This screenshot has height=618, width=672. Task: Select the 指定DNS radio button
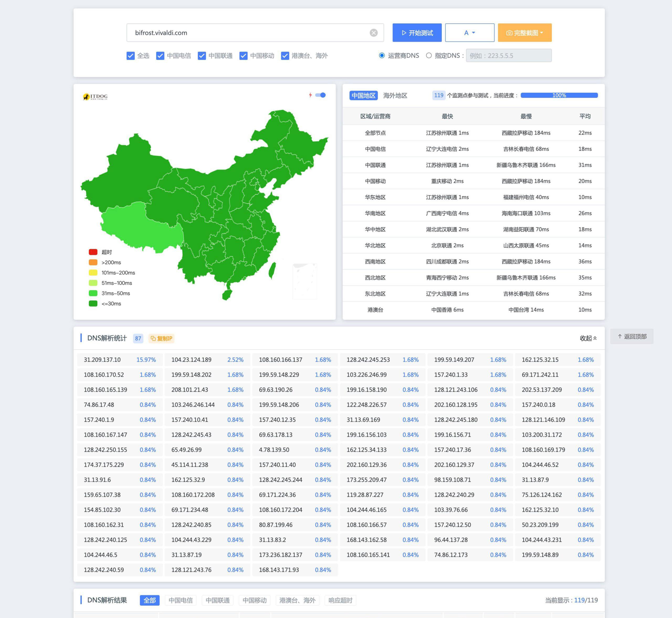429,56
